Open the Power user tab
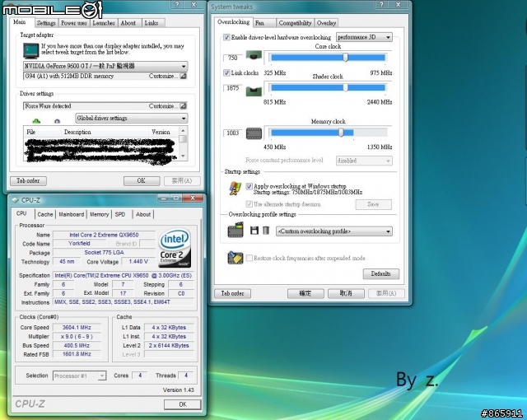The image size is (527, 420). click(74, 23)
